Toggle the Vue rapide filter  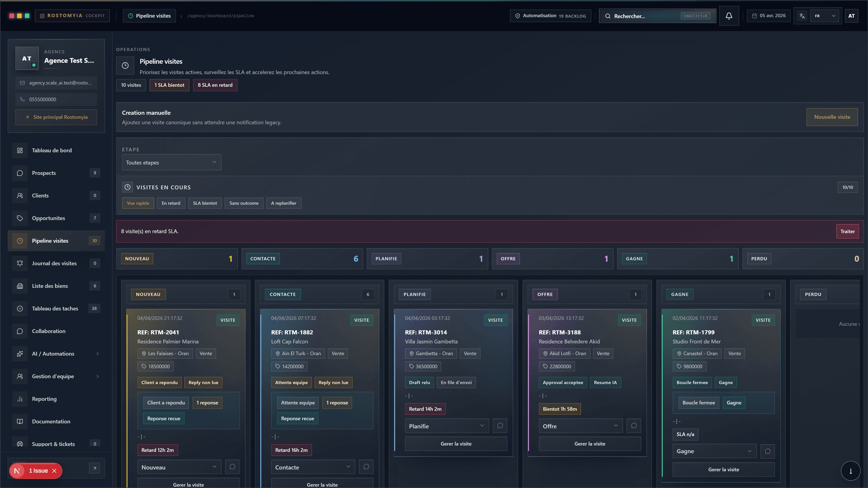pos(138,203)
